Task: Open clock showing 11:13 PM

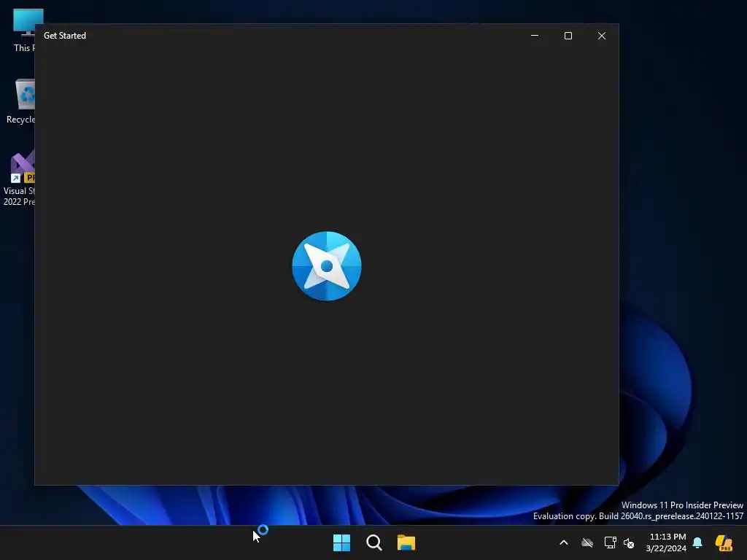Action: point(666,542)
